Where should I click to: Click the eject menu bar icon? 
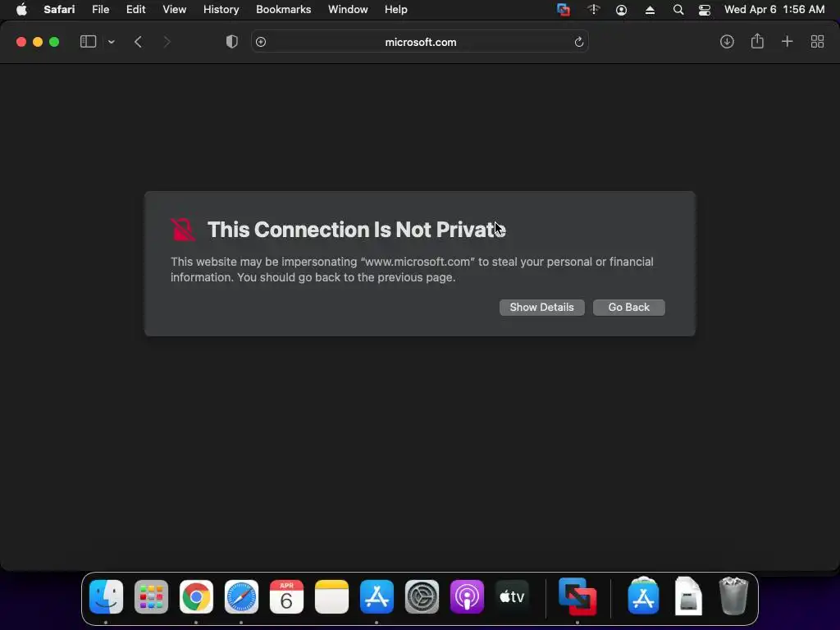[x=650, y=10]
